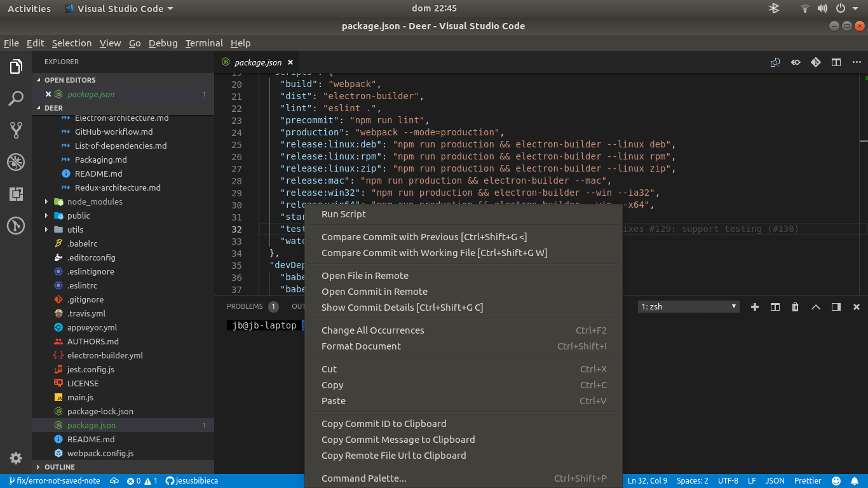Close the package.json editor tab
The width and height of the screenshot is (868, 488).
(290, 62)
